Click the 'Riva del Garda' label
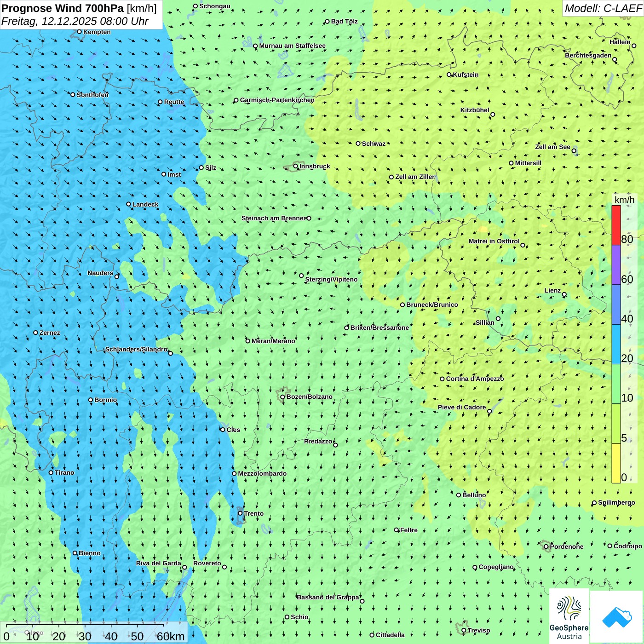Image resolution: width=644 pixels, height=644 pixels. tap(159, 563)
